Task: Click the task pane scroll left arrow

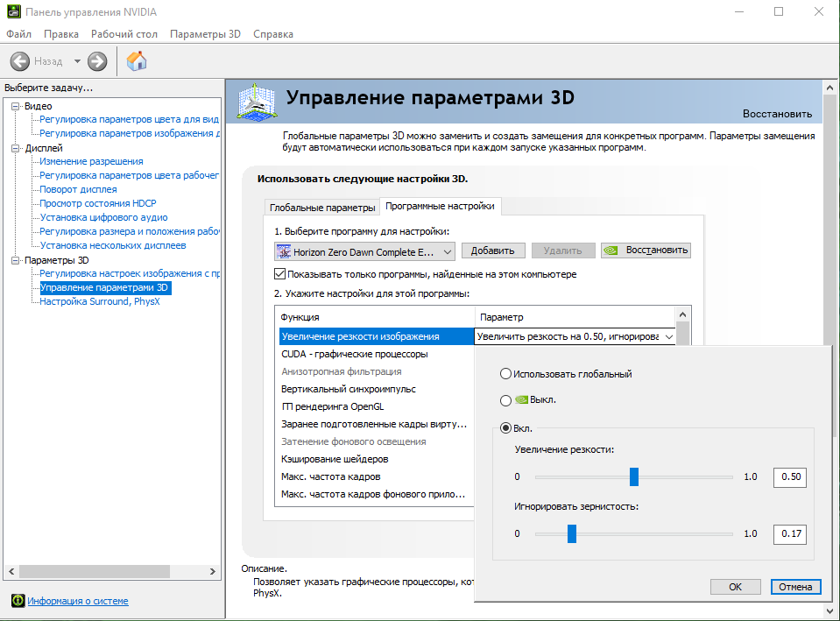Action: coord(11,571)
